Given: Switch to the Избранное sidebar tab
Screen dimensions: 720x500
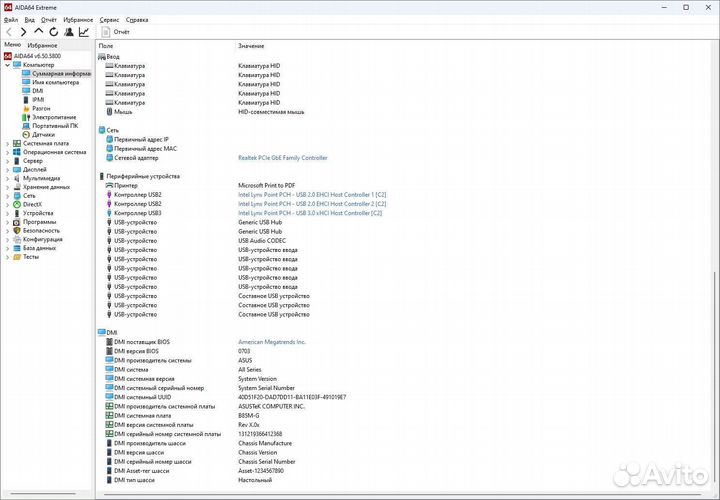Looking at the screenshot, I should click(42, 45).
